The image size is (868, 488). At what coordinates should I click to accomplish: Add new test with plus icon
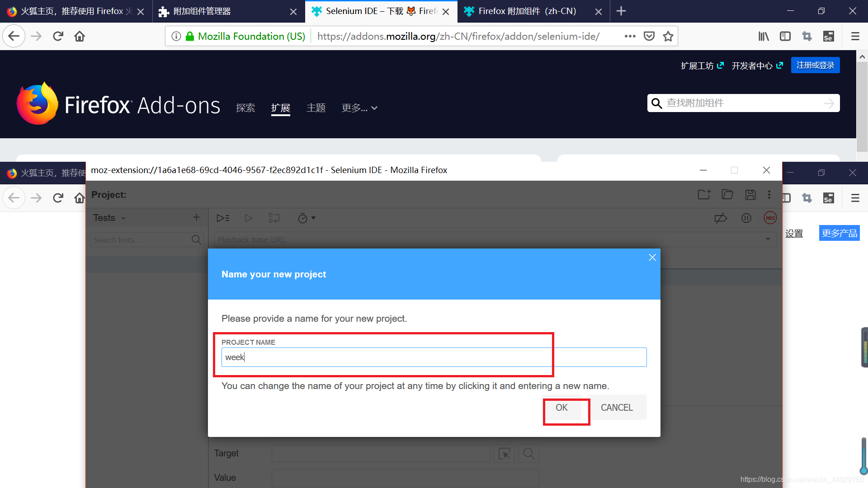196,217
